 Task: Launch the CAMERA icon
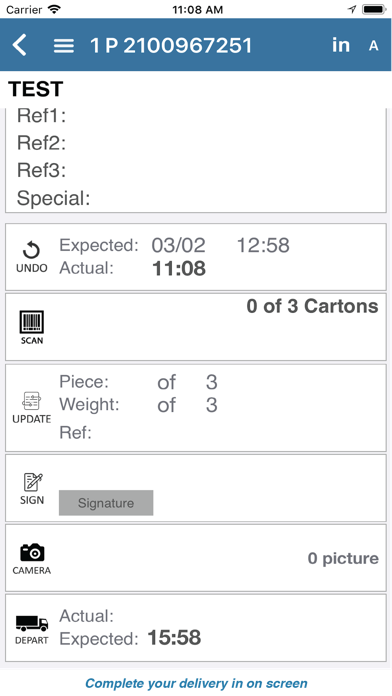32,558
